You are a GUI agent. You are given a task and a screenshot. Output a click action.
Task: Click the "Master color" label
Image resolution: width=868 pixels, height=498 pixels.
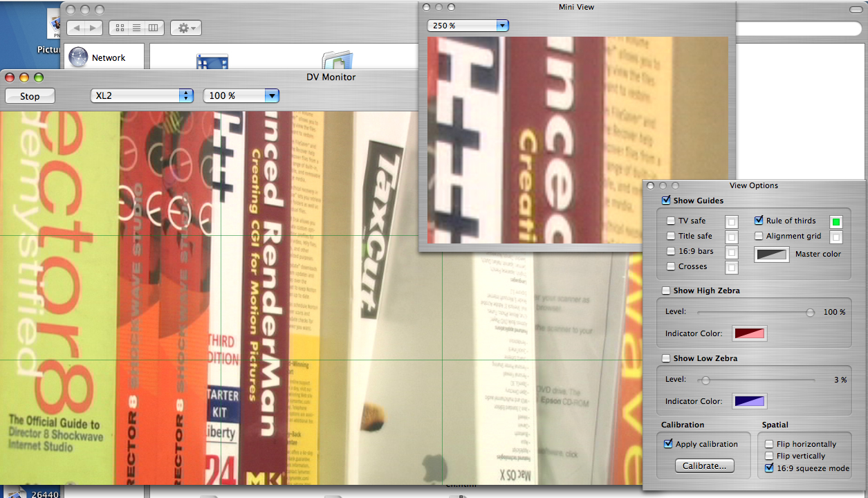[818, 255]
